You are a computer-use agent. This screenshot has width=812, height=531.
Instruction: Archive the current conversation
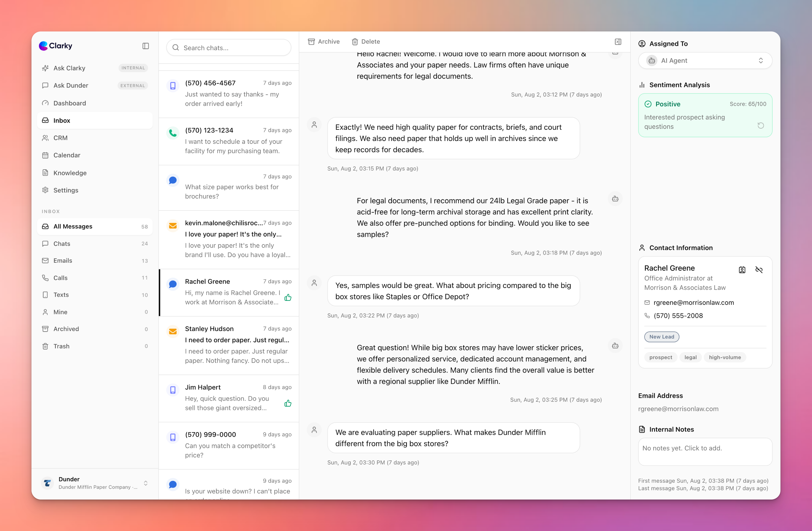pos(323,42)
